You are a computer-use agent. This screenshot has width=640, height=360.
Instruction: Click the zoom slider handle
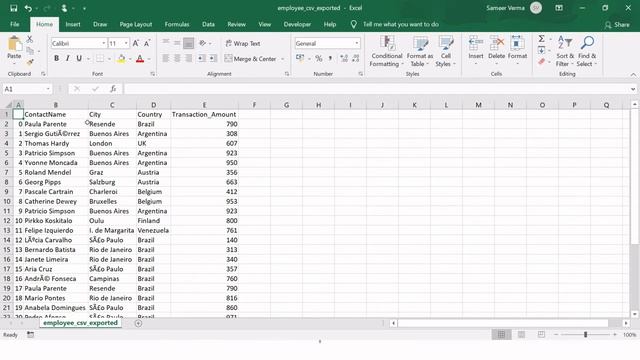585,334
